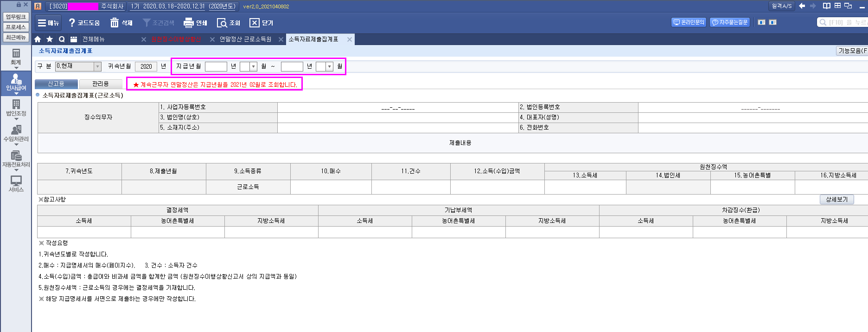Click the 프로세스 button
Screen dimensions: 868x332
[16, 27]
